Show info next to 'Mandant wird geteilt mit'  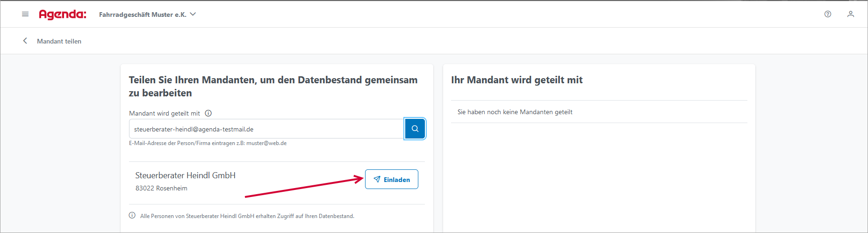(x=208, y=113)
